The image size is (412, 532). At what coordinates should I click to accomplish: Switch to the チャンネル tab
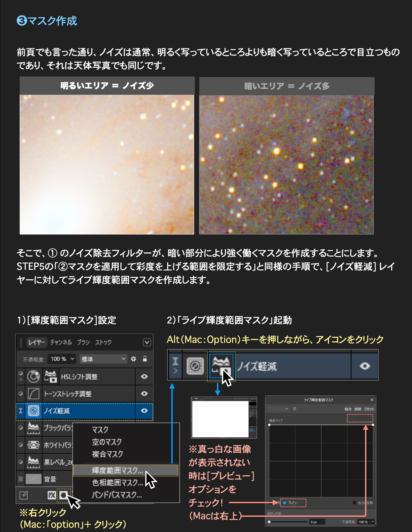coord(61,342)
